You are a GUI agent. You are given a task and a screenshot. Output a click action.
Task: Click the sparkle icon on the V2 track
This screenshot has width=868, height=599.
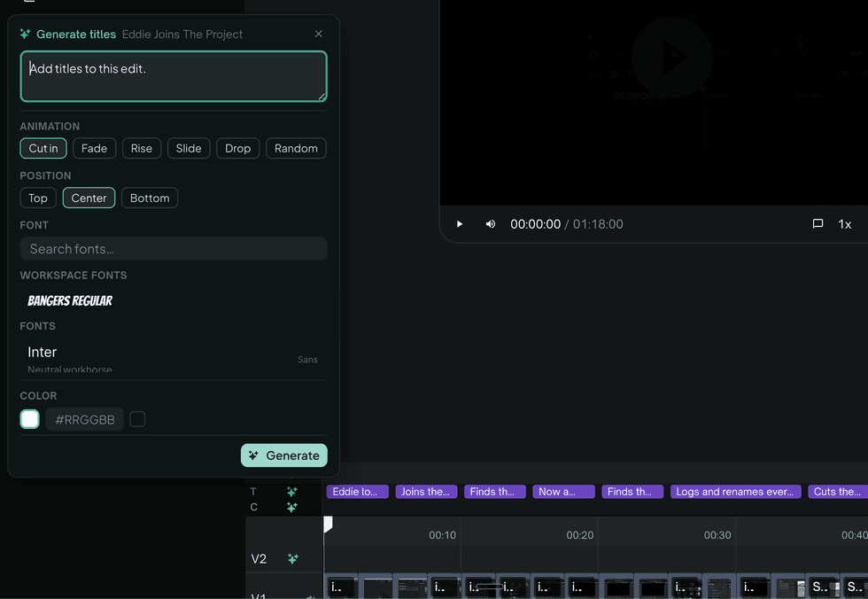click(293, 558)
